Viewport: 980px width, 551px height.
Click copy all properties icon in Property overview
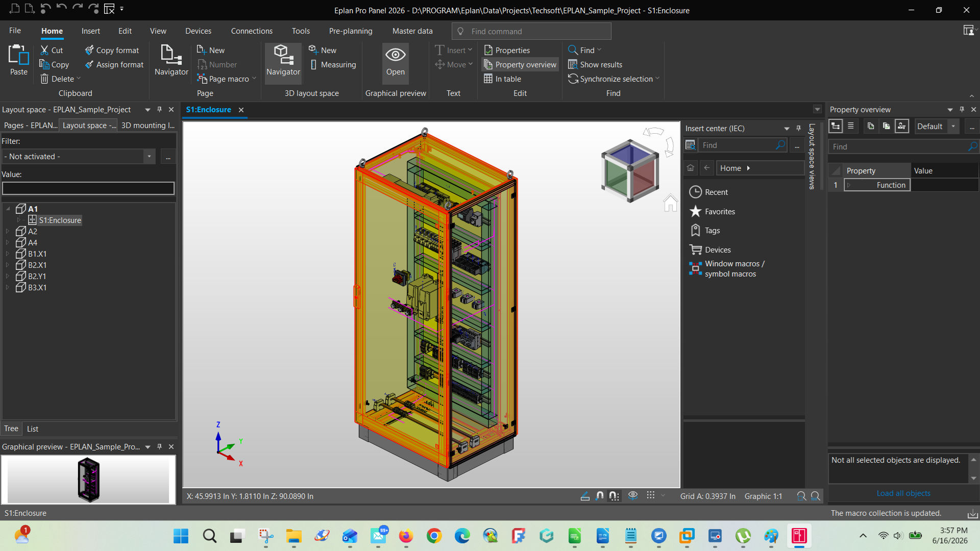pos(886,126)
